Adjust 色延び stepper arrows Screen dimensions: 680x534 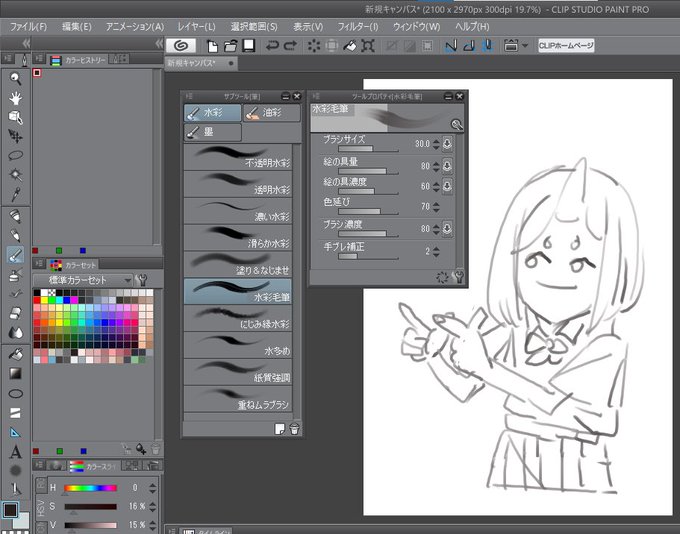click(x=436, y=207)
